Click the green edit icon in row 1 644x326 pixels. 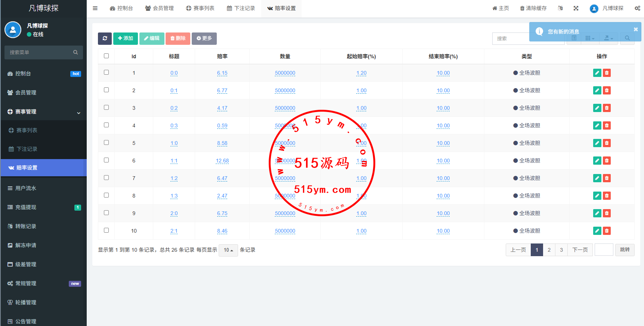tap(597, 73)
